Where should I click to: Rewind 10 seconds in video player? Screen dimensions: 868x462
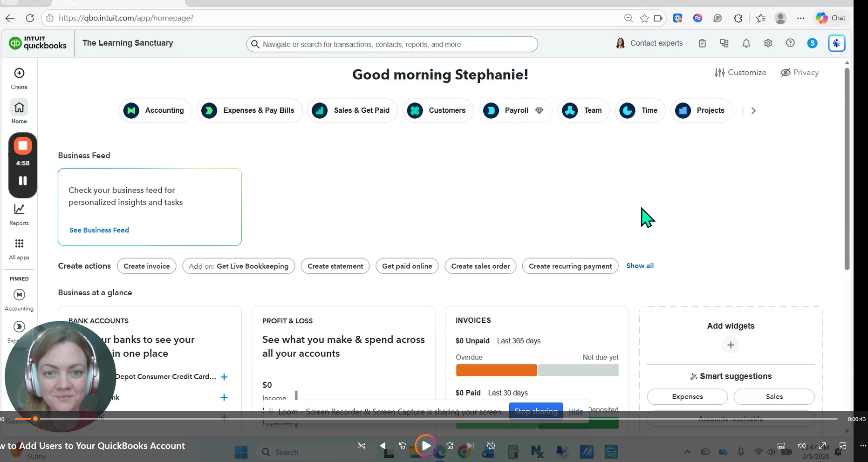click(403, 446)
